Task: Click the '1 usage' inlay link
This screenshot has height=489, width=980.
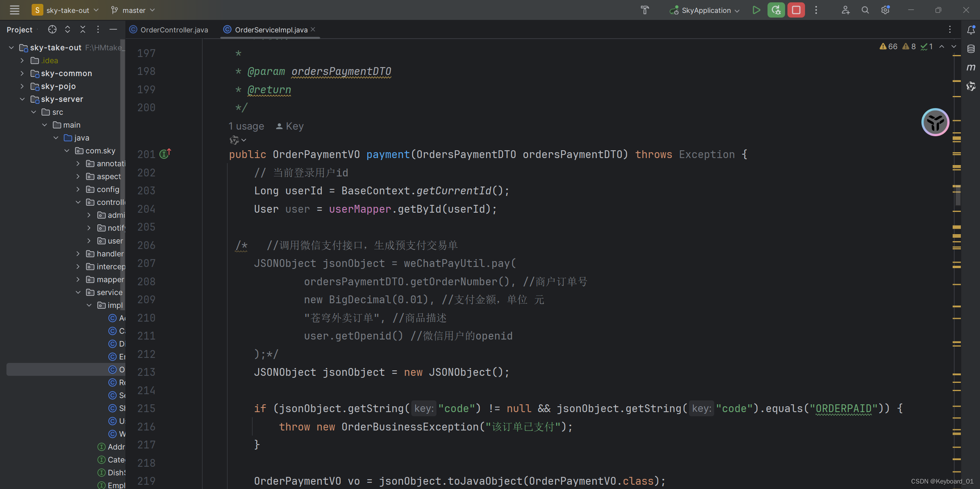Action: coord(246,126)
